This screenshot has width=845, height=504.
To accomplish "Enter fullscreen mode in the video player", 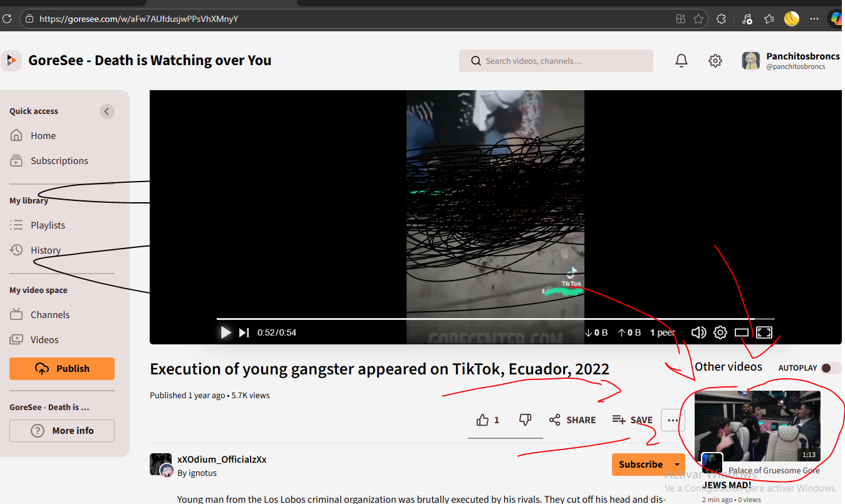I will pyautogui.click(x=764, y=332).
